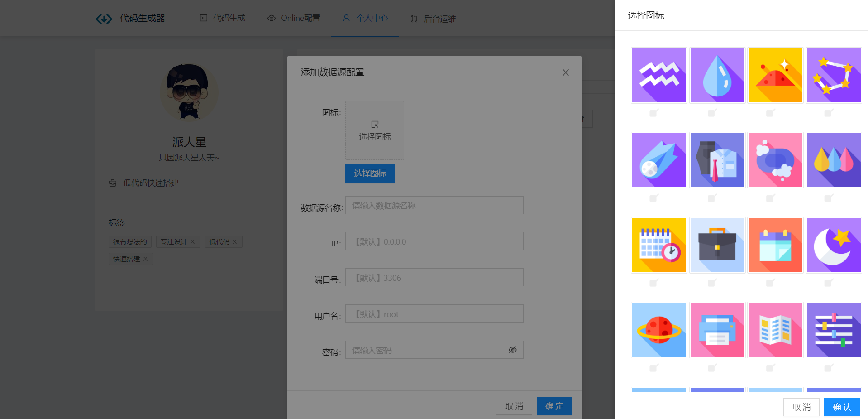The height and width of the screenshot is (419, 868).
Task: Focus the 用户名 input field
Action: coord(434,313)
